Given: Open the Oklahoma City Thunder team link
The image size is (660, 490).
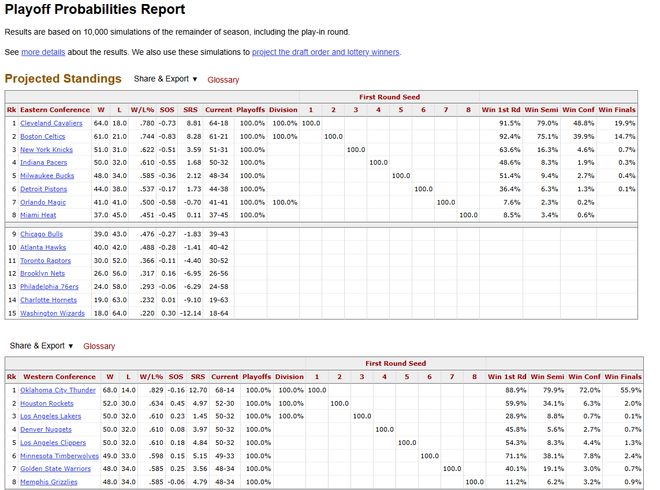Looking at the screenshot, I should [58, 390].
